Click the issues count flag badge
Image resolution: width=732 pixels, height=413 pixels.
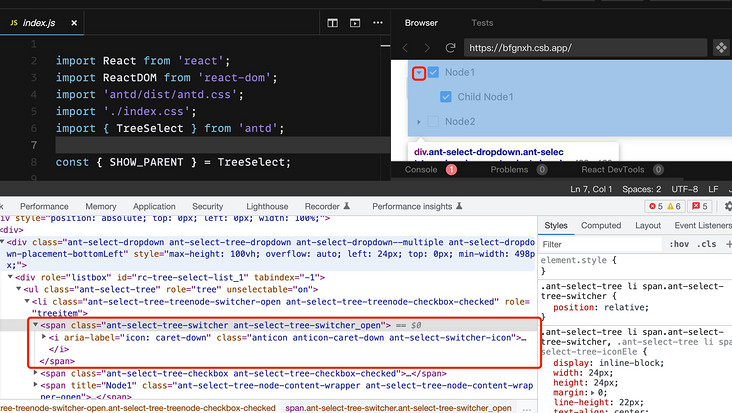[700, 206]
